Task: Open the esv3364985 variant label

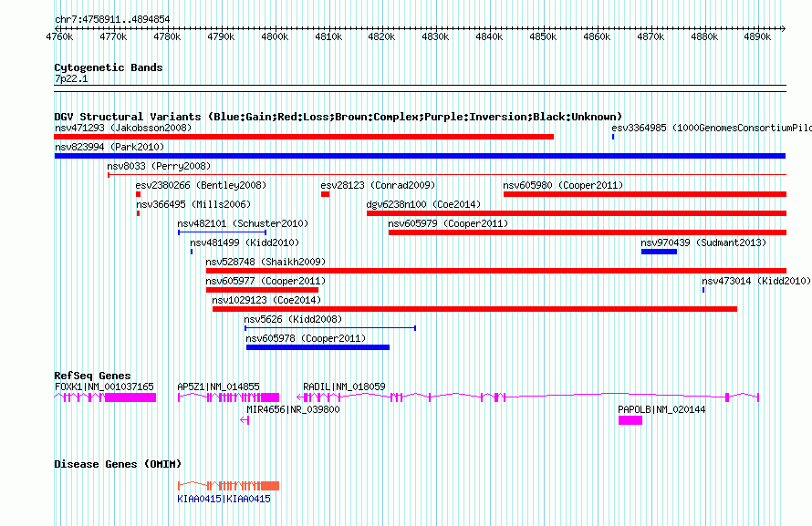Action: tap(712, 128)
